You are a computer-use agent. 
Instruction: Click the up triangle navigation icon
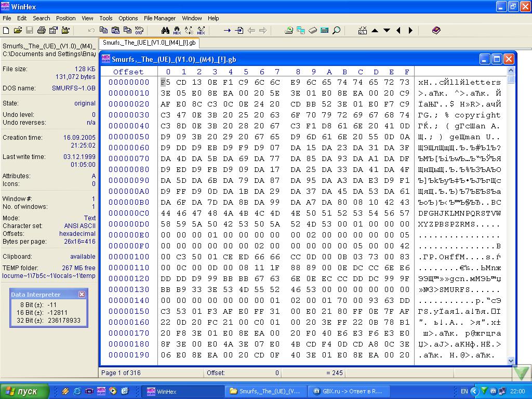point(375,31)
